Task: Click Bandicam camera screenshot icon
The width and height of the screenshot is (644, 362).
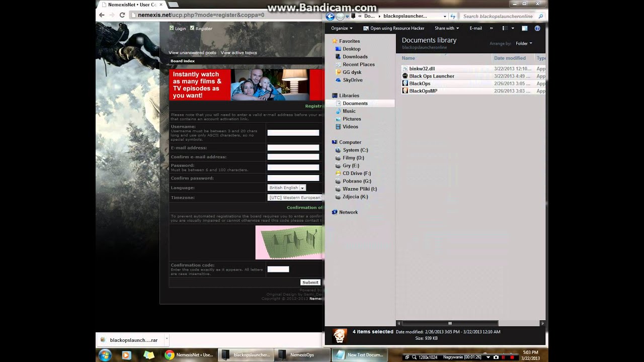Action: click(x=496, y=357)
